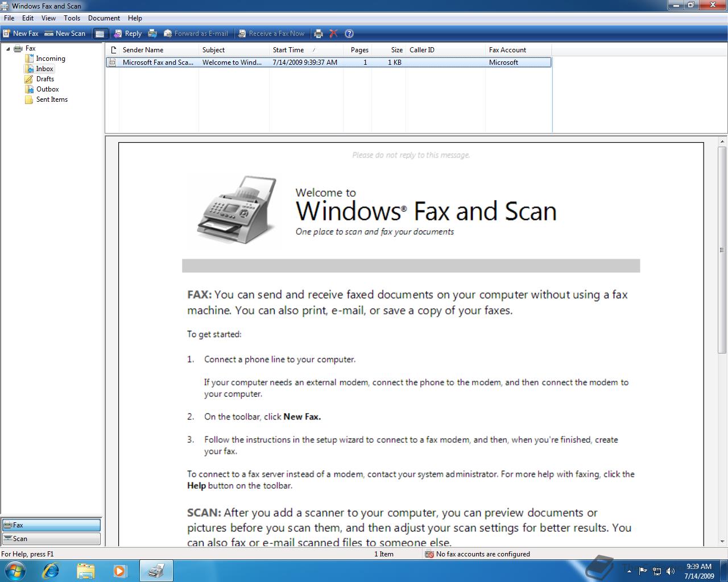
Task: Click the Print icon in the toolbar
Action: click(318, 34)
